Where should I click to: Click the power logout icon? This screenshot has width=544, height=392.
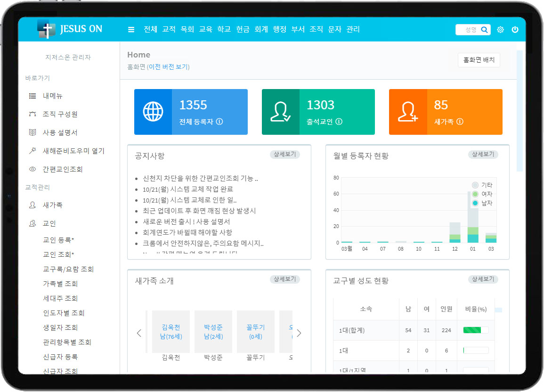click(515, 30)
